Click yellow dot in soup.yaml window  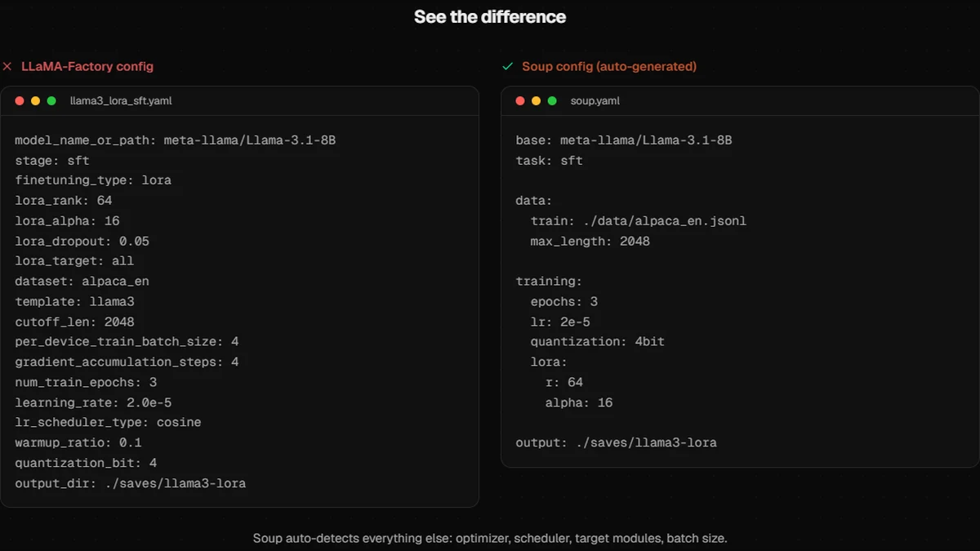point(536,101)
